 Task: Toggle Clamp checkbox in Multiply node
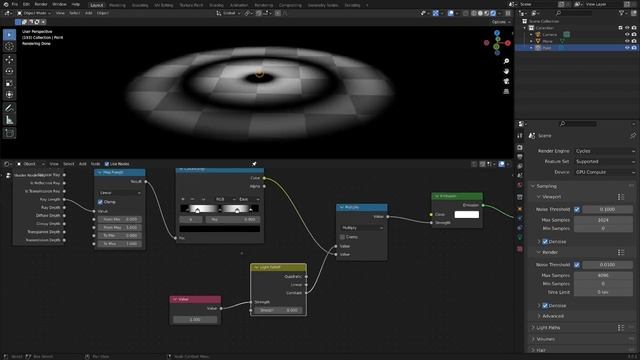tap(342, 237)
